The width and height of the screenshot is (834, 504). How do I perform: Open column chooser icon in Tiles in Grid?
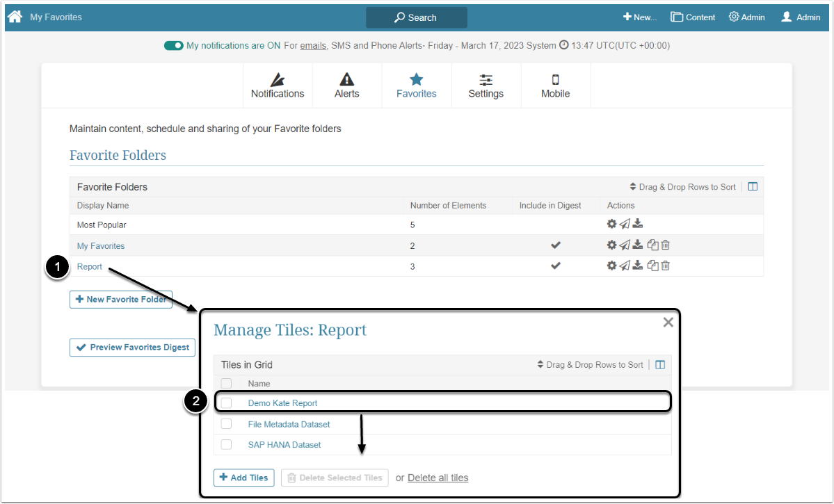660,365
